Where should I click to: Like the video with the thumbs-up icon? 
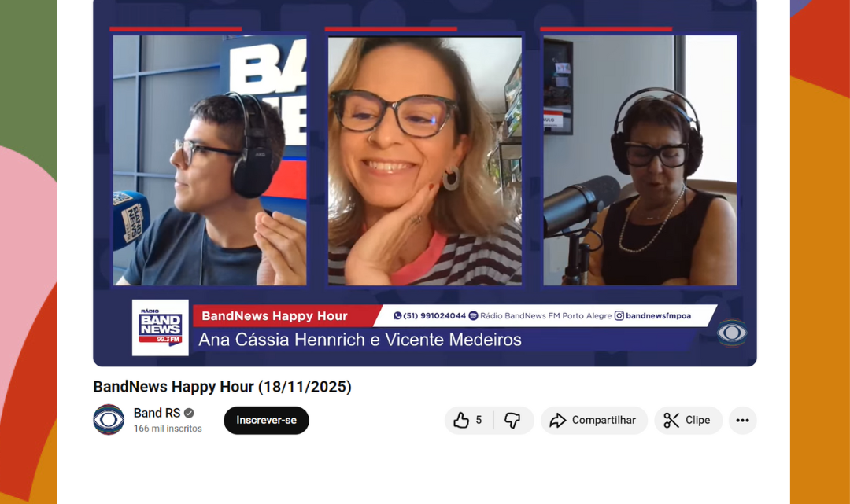pos(462,420)
